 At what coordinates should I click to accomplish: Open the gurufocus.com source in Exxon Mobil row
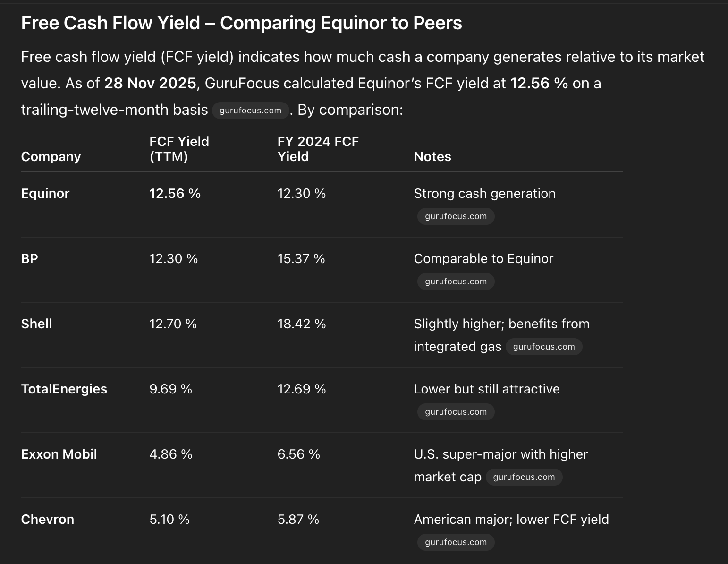(x=524, y=477)
